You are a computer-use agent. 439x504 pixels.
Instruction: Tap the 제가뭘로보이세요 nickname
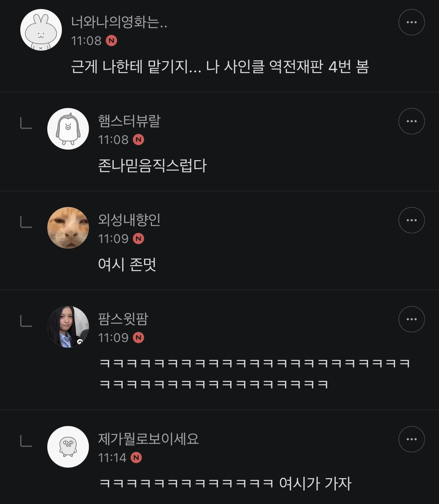point(148,439)
